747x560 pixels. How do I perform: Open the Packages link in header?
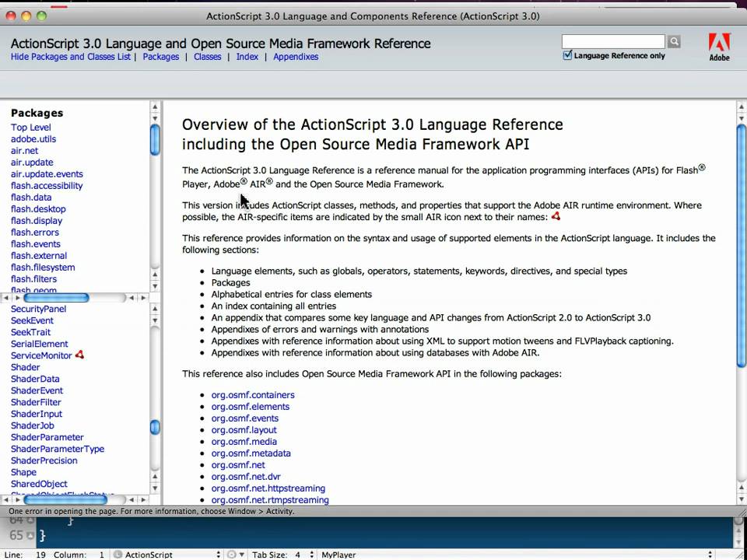click(161, 57)
